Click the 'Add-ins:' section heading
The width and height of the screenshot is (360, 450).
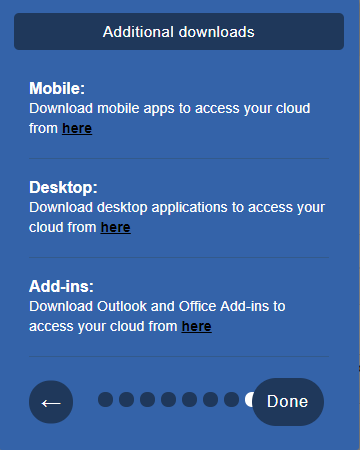(x=61, y=286)
